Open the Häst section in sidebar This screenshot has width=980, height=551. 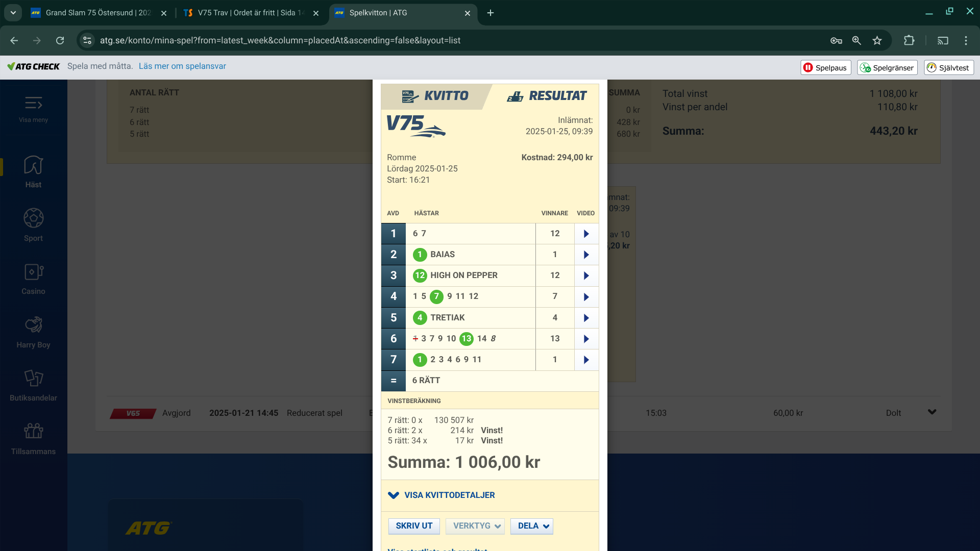(x=33, y=171)
